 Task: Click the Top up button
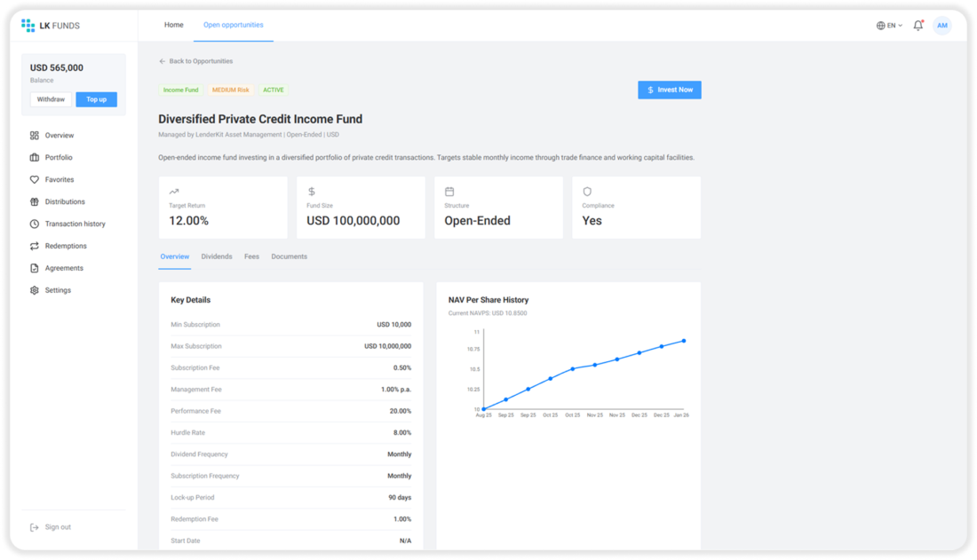97,99
